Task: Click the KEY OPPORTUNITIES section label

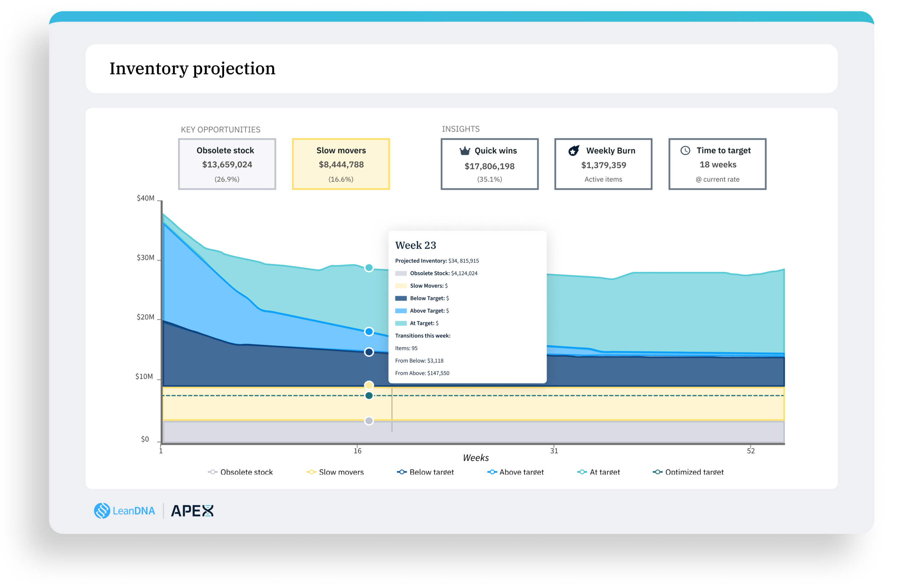Action: point(221,129)
